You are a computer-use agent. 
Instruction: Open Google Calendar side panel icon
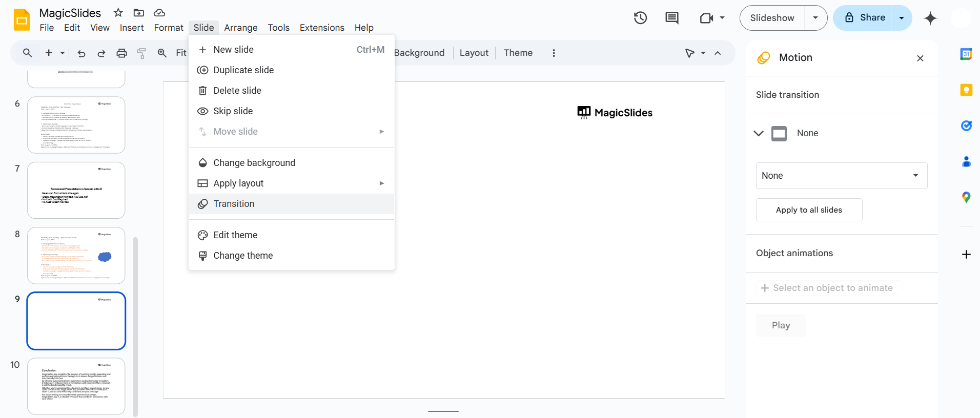[x=966, y=54]
